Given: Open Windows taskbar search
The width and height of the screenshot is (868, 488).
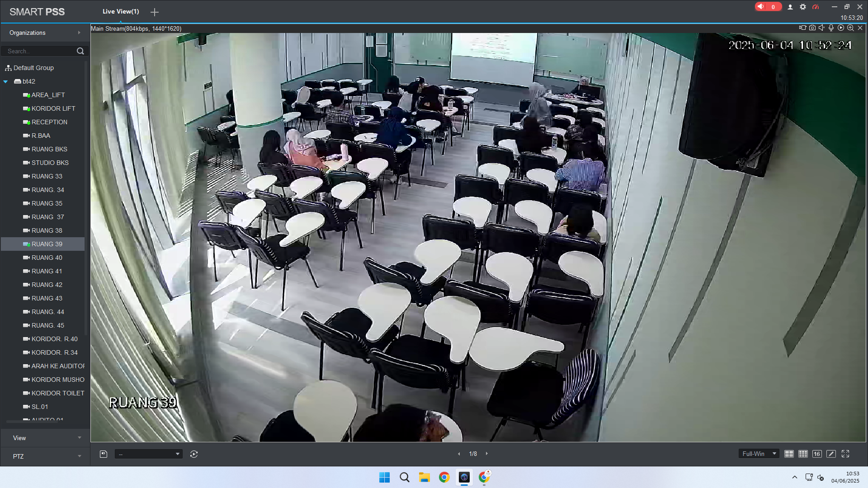Looking at the screenshot, I should coord(405,478).
